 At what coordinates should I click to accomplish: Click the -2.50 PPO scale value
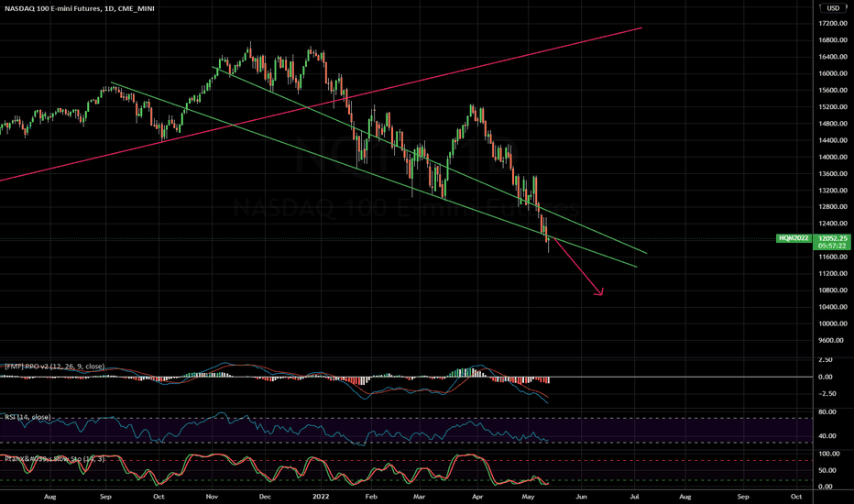coord(827,393)
